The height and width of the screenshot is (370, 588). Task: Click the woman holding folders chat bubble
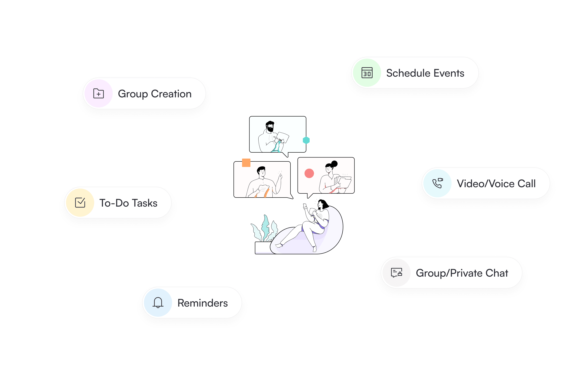(x=326, y=176)
